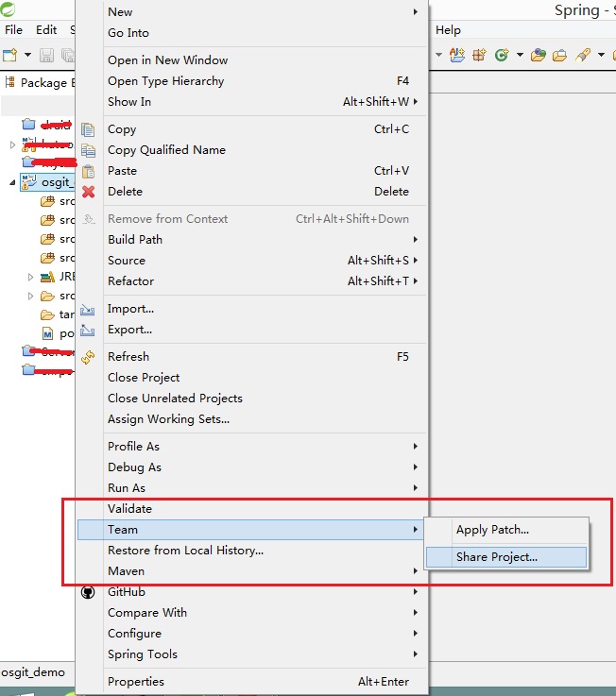Select Close Unrelated Projects menu entry

point(175,399)
